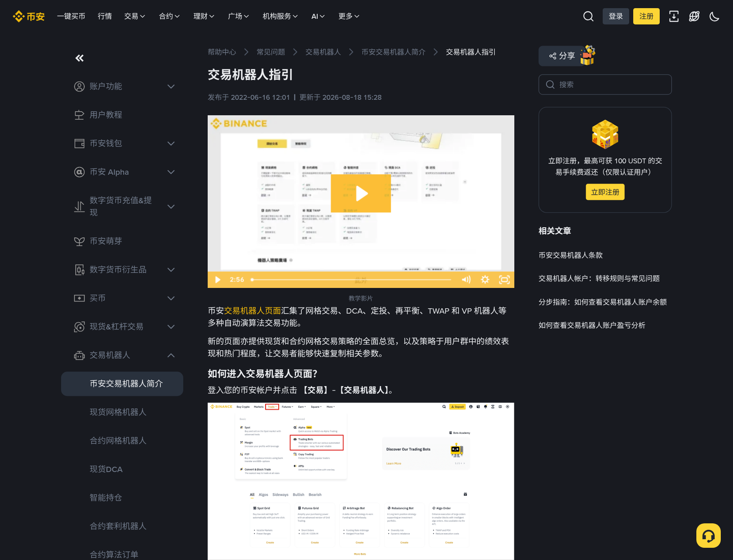Select 现货网格机器人 in sidebar
Viewport: 733px width, 560px height.
pos(118,412)
